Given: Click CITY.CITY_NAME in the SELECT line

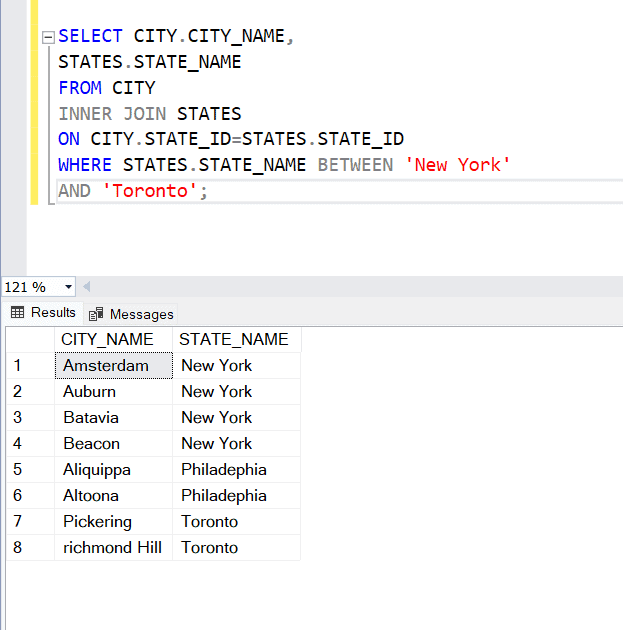Looking at the screenshot, I should click(x=209, y=37).
